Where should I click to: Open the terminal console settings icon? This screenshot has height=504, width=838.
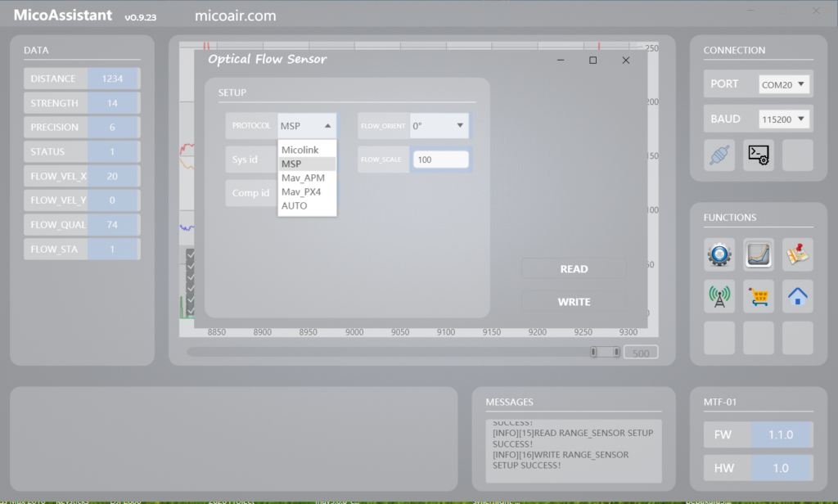[x=759, y=155]
